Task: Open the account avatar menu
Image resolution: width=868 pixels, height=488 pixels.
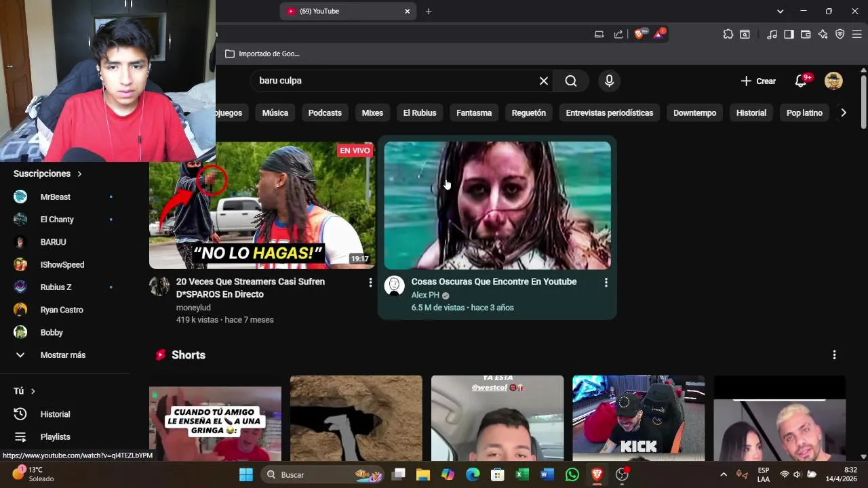Action: coord(833,81)
